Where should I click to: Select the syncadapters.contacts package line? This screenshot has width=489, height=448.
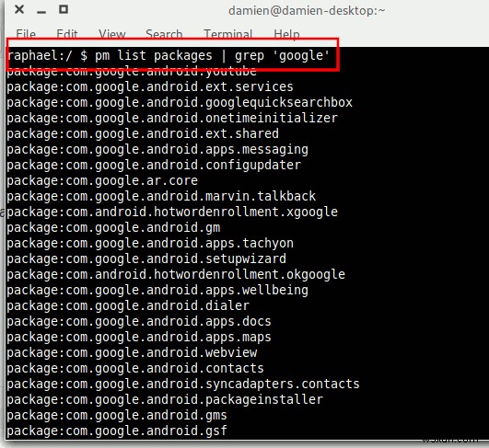[183, 385]
